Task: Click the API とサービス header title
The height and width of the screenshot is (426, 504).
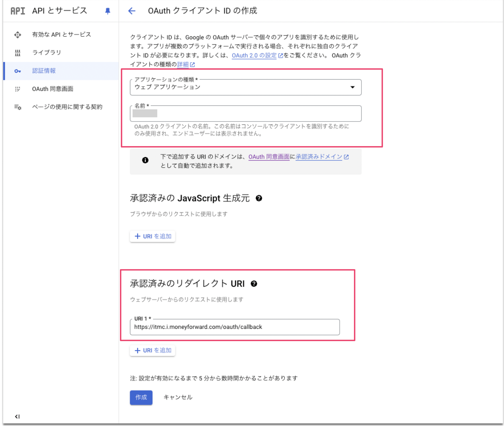Action: [60, 11]
